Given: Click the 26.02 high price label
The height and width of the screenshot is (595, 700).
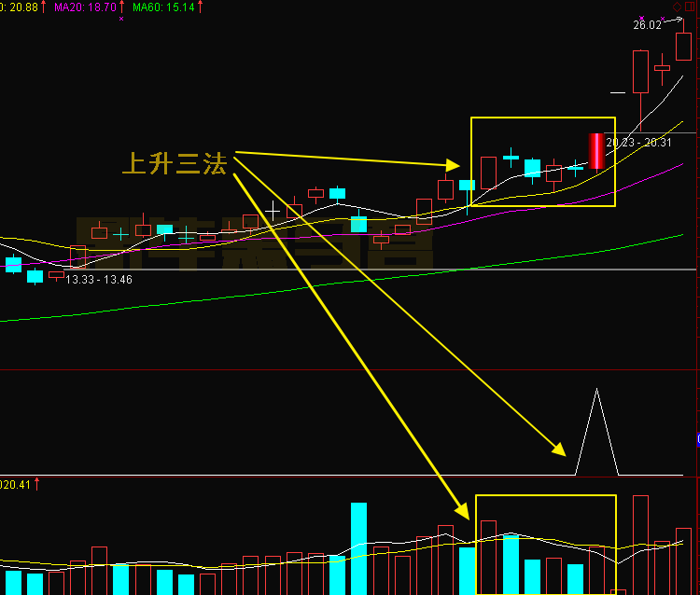Looking at the screenshot, I should [646, 25].
